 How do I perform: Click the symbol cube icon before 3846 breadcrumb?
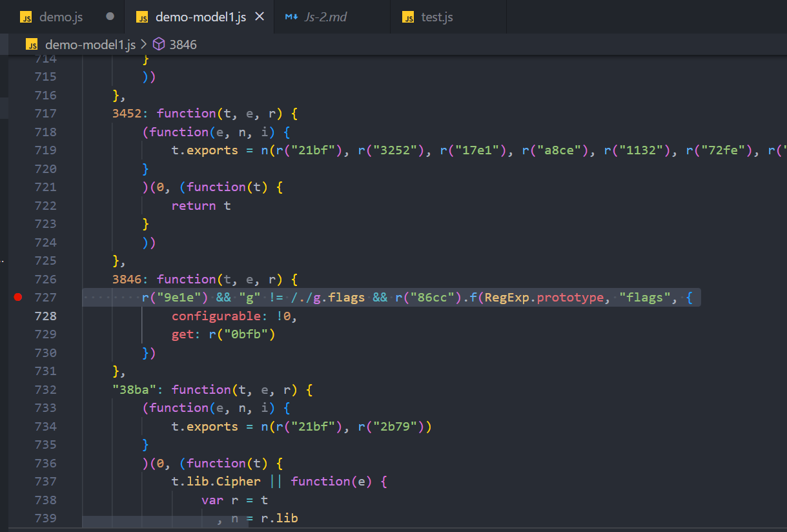(x=158, y=45)
